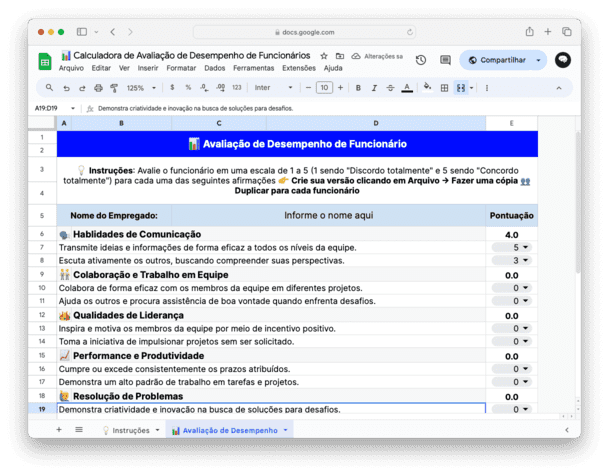Collapse the menus with the chevron
The image size is (609, 475).
coord(559,88)
